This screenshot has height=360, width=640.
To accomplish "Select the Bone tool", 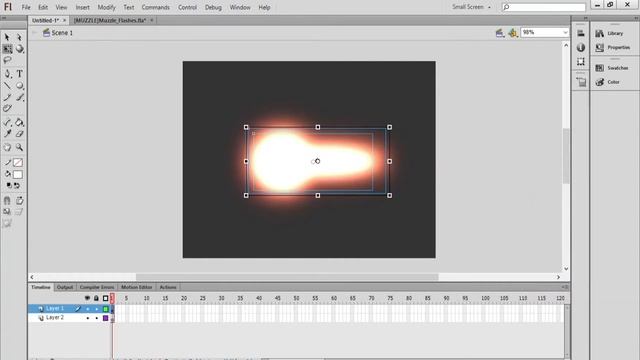I will [7, 122].
